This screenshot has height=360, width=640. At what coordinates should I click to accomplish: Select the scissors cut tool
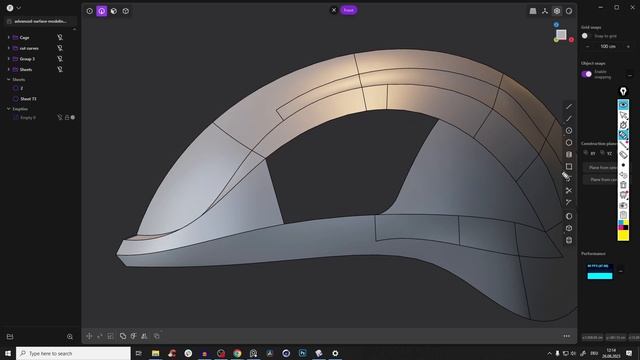pos(569,191)
